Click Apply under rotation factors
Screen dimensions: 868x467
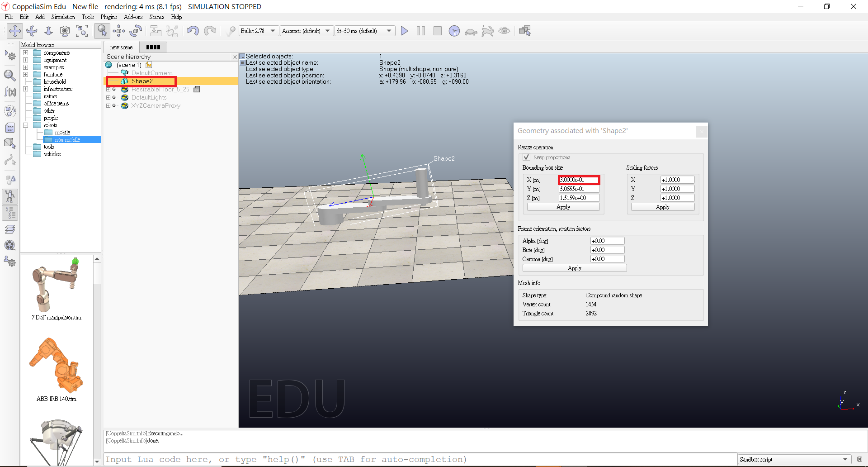pos(575,268)
